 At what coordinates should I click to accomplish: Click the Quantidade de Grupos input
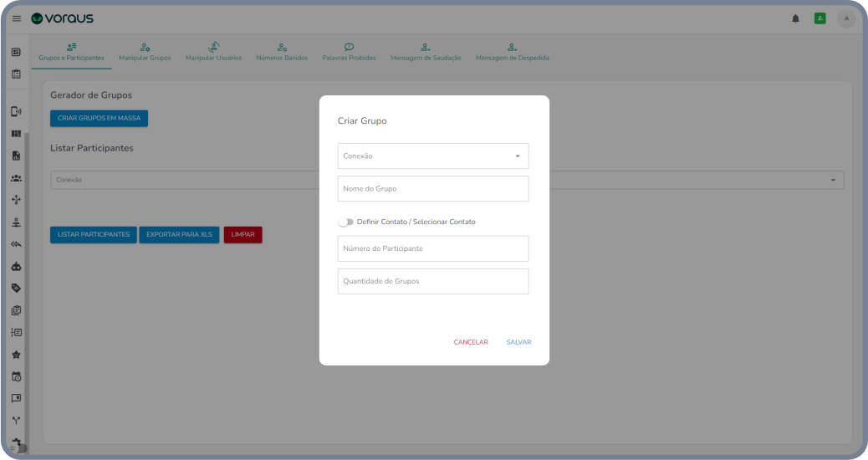(433, 282)
